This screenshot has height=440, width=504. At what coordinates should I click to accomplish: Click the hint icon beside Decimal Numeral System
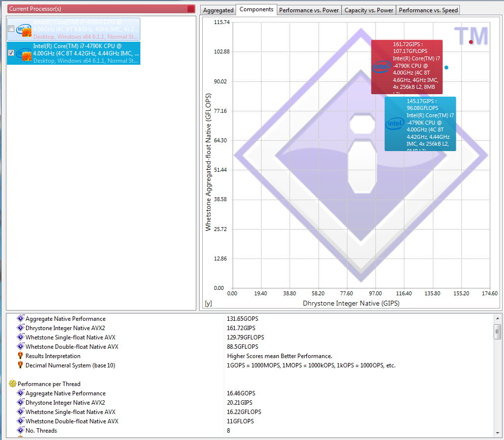20,365
